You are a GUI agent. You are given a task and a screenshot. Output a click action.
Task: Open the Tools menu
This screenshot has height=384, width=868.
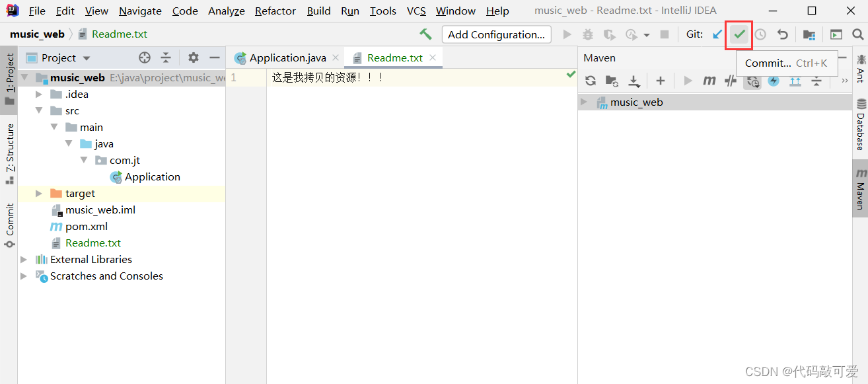coord(383,11)
